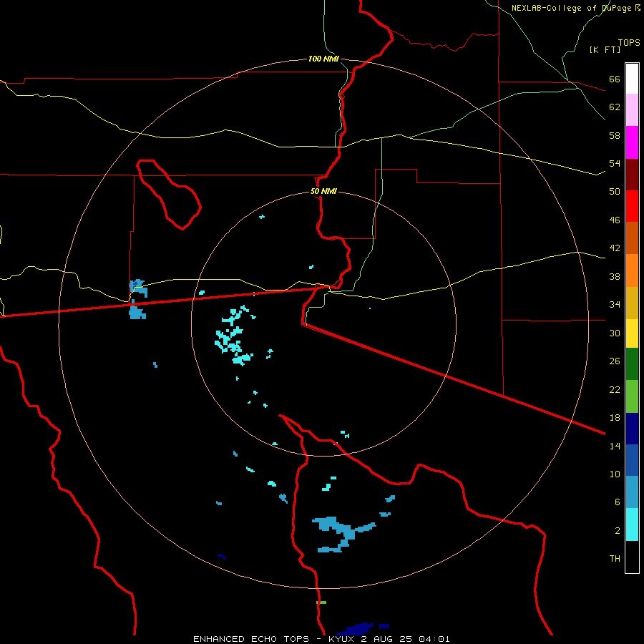
Task: Click the 'TOPS' legend title
Action: (629, 42)
